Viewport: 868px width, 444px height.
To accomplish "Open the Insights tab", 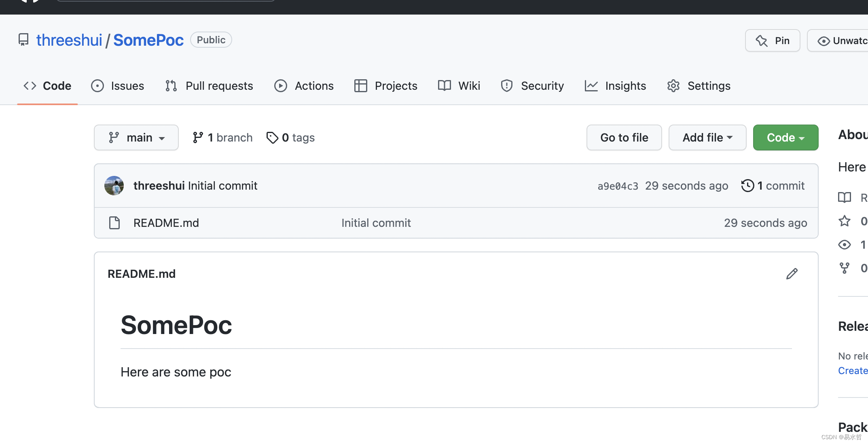I will point(616,86).
